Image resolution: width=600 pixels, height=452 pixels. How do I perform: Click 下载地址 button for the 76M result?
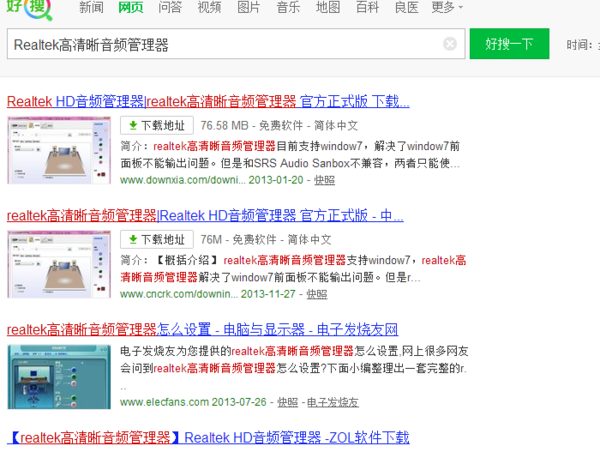point(157,239)
